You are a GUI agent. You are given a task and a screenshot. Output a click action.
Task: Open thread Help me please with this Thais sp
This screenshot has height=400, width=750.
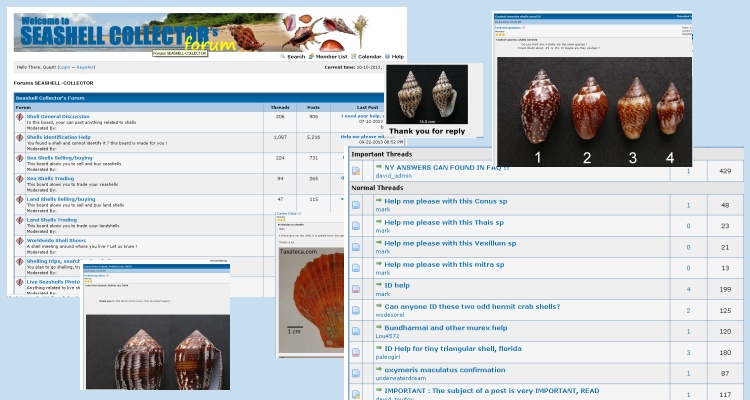[x=444, y=222]
